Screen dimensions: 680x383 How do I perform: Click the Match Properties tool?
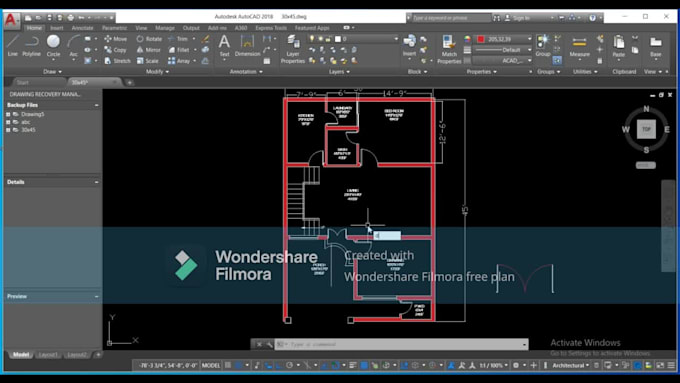(449, 49)
